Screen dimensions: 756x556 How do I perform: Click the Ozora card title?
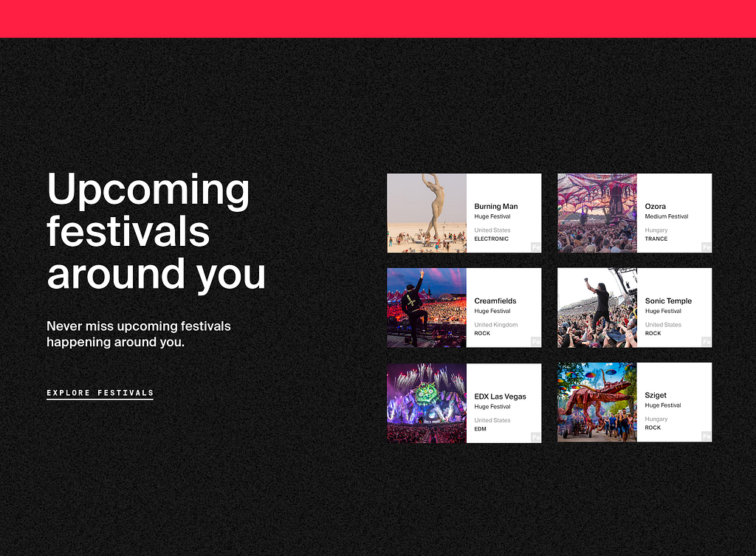(656, 207)
